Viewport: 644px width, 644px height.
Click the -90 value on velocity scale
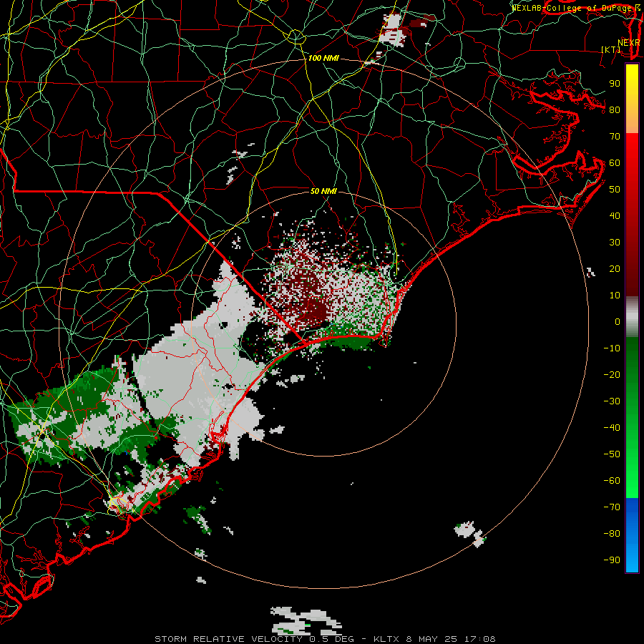coord(612,560)
